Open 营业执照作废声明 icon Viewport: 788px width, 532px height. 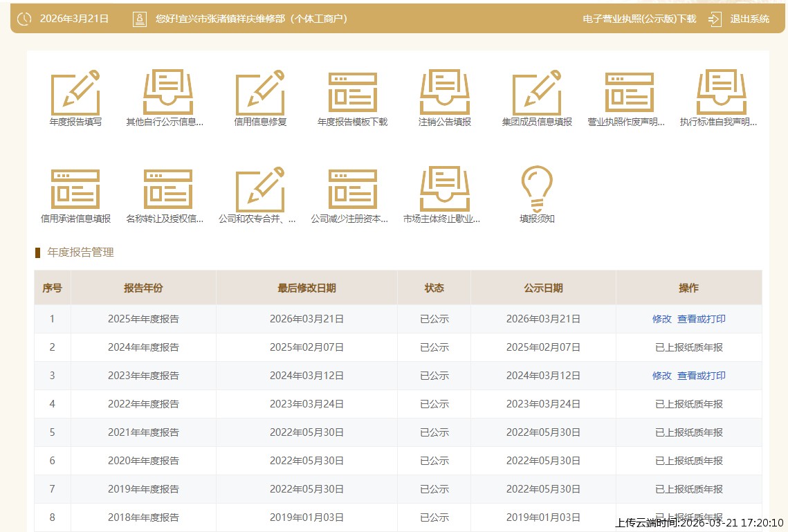(630, 93)
